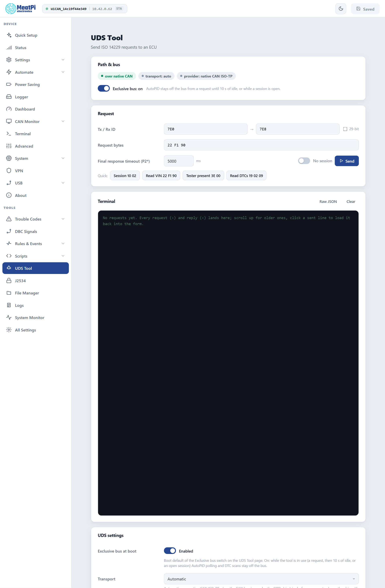
Task: Click the Scripts code brackets icon
Action: click(x=9, y=256)
